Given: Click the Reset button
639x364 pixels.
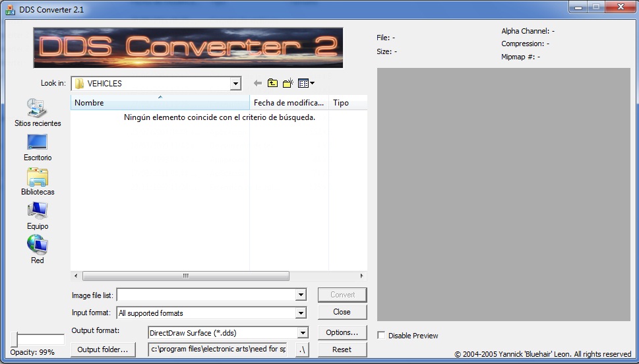Looking at the screenshot, I should tap(342, 349).
